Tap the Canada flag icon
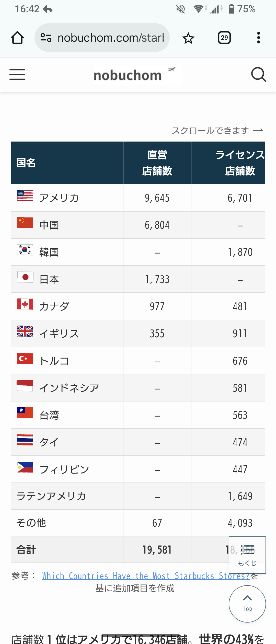This screenshot has width=276, height=644. point(25,304)
